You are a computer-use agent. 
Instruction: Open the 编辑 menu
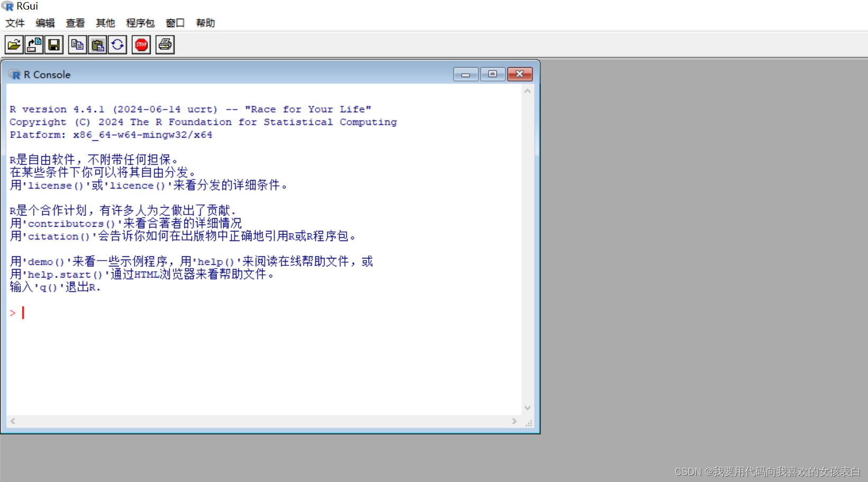pyautogui.click(x=45, y=23)
